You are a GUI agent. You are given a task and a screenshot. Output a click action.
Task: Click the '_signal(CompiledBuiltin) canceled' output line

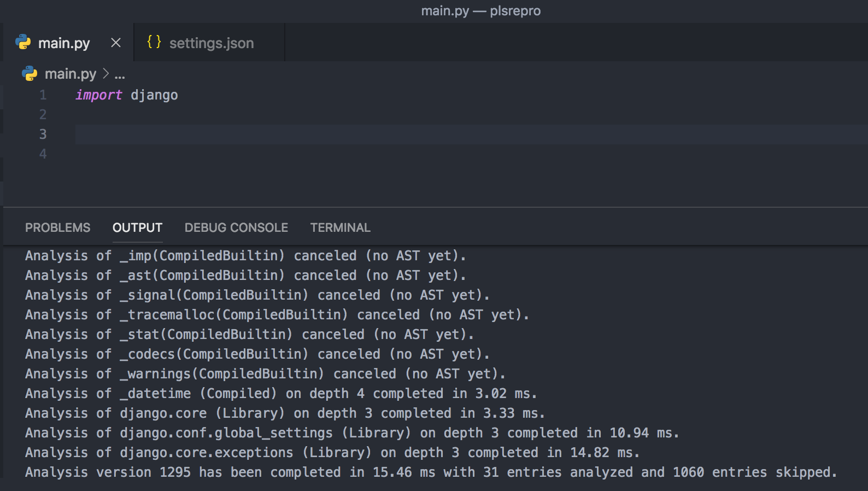[x=257, y=295]
